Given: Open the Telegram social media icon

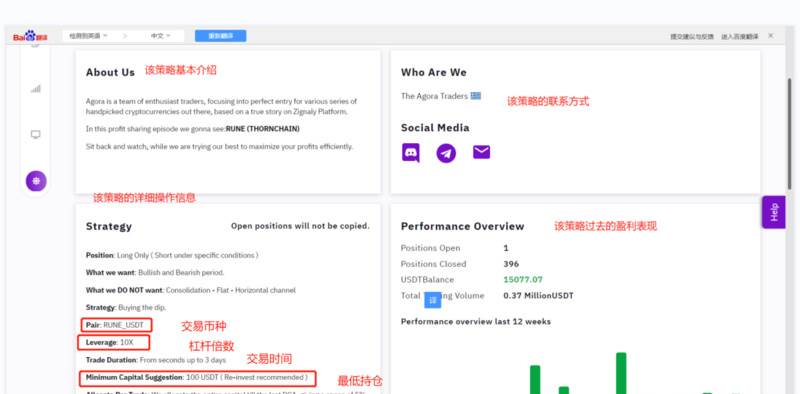Looking at the screenshot, I should coord(446,153).
